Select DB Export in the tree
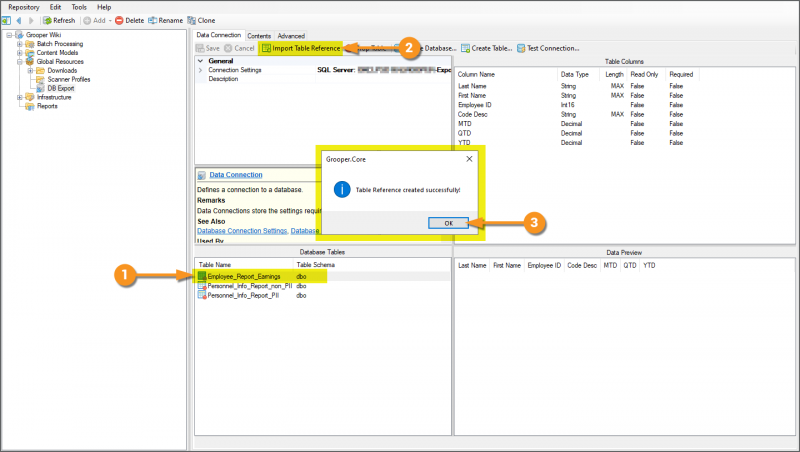 (61, 88)
